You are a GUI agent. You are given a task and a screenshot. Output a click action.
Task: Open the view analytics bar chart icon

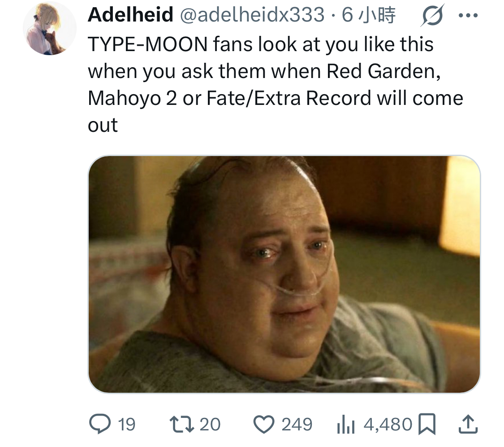point(345,425)
